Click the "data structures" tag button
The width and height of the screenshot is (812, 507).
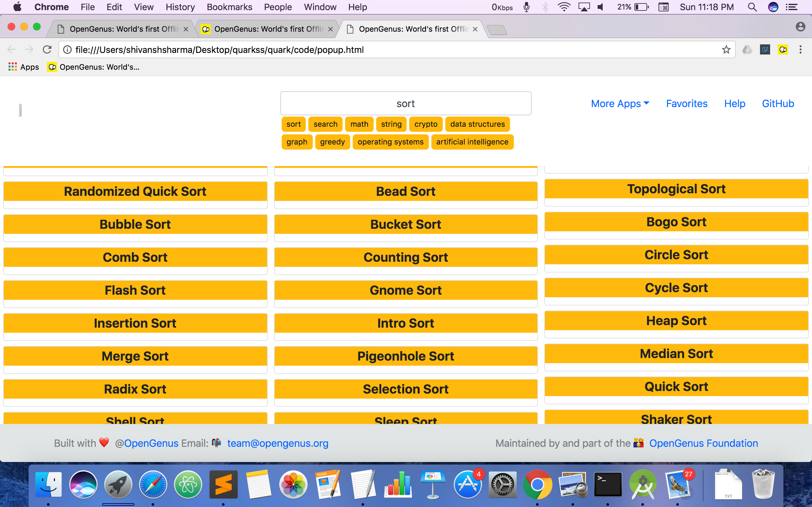(x=477, y=124)
